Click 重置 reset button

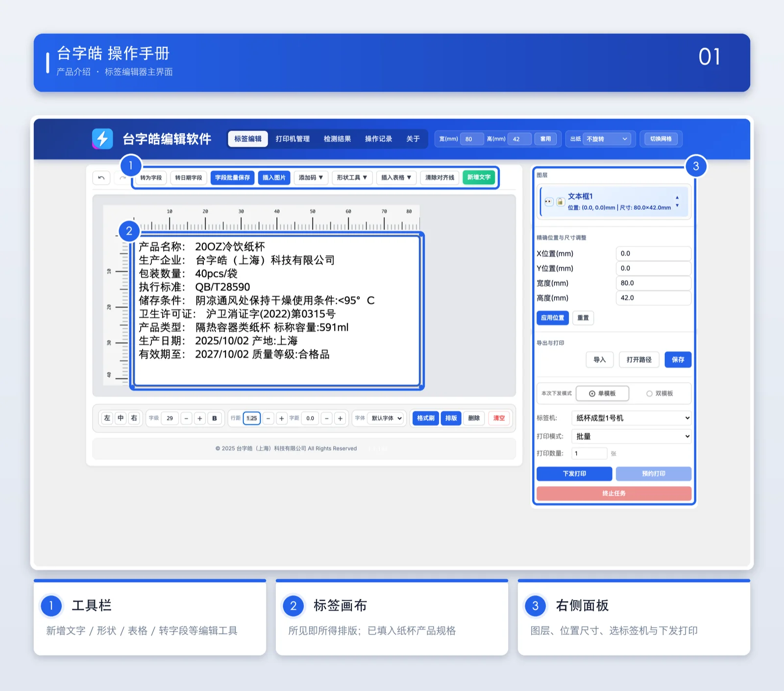pyautogui.click(x=583, y=318)
